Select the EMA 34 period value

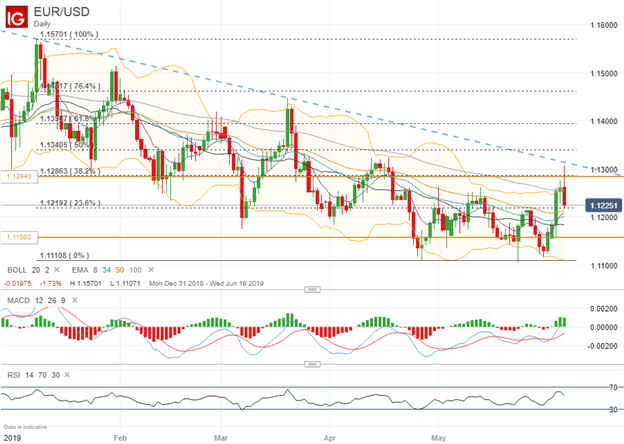(x=106, y=270)
